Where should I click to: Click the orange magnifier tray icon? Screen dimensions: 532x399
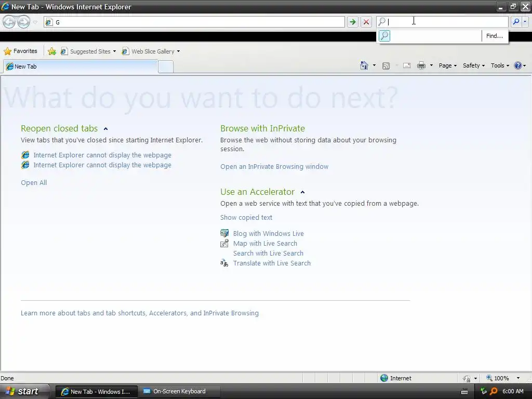pyautogui.click(x=494, y=391)
